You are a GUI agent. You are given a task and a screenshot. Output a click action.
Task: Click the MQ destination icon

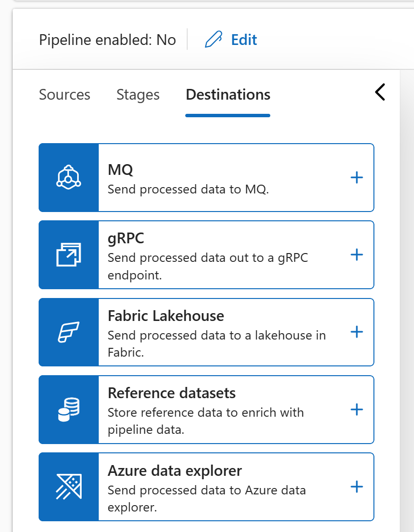point(68,177)
